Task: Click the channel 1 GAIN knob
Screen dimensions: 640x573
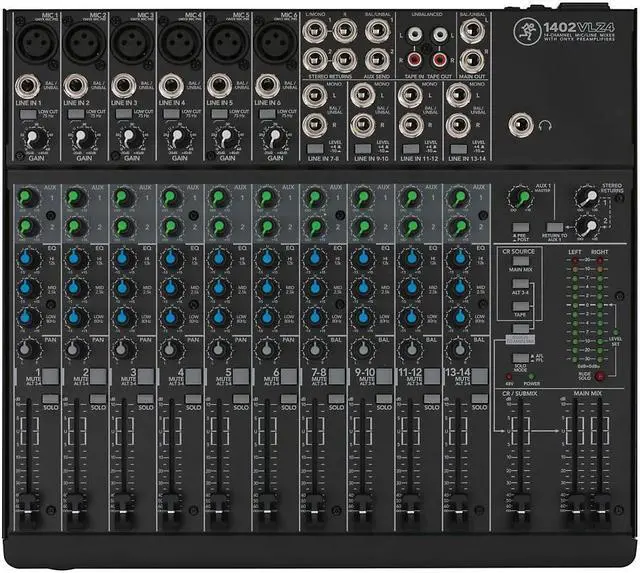Action: [33, 135]
